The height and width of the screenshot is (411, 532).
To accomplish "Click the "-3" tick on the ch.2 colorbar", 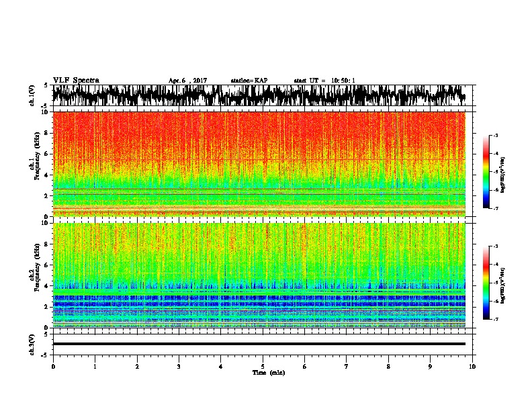I will pyautogui.click(x=496, y=246).
